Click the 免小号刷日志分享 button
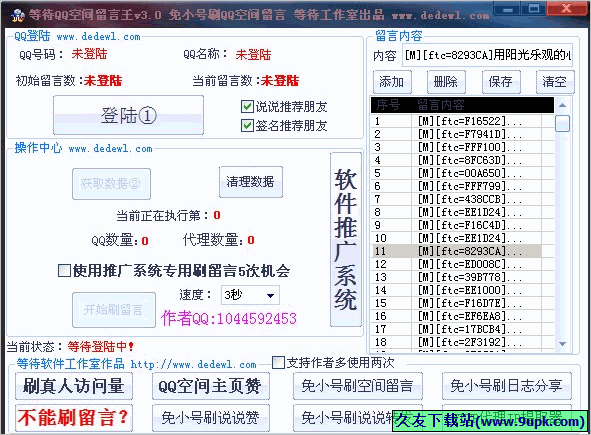Screen dimensions: 591x435 pos(507,386)
